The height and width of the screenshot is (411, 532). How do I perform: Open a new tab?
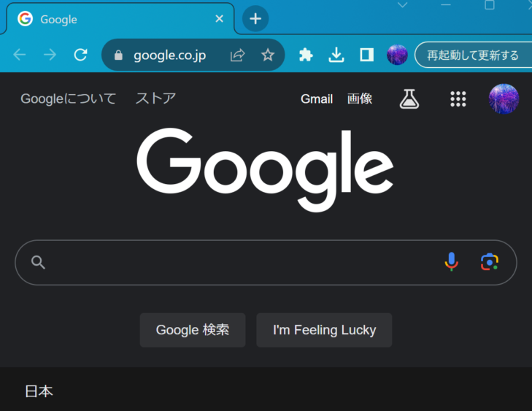(x=255, y=19)
